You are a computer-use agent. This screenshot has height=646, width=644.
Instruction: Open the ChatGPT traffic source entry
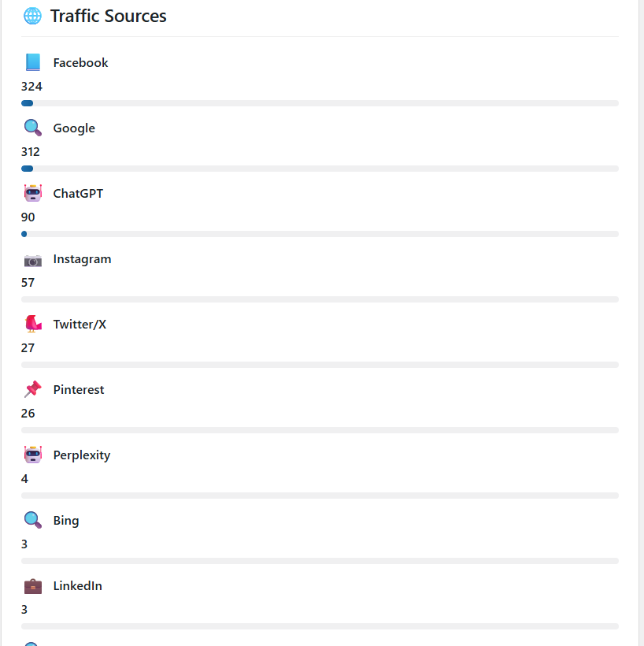click(x=78, y=193)
